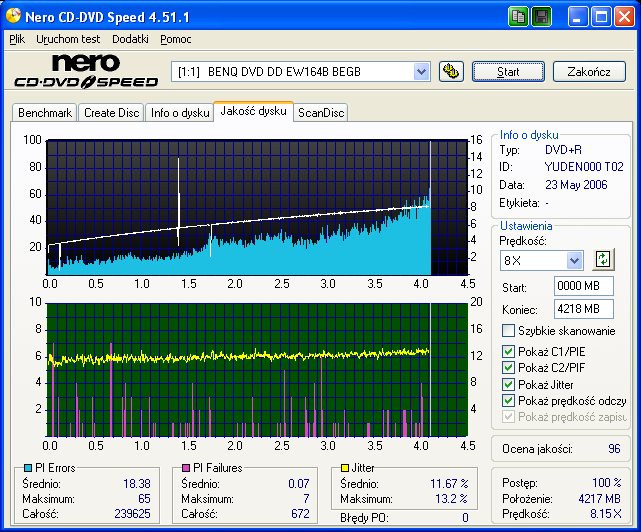This screenshot has width=641, height=532.
Task: Open the Pomoc menu
Action: point(176,39)
